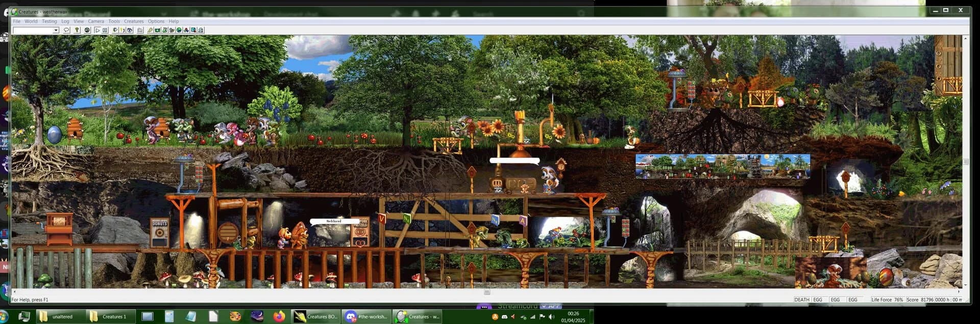Screen dimensions: 980x324
Task: Click the horizontal scrollbar left arrow
Action: click(14, 292)
